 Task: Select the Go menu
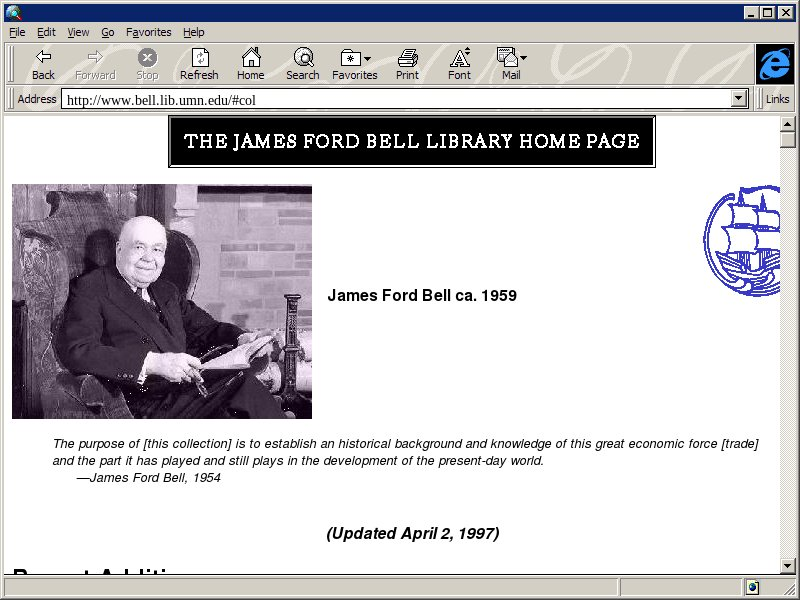(107, 32)
